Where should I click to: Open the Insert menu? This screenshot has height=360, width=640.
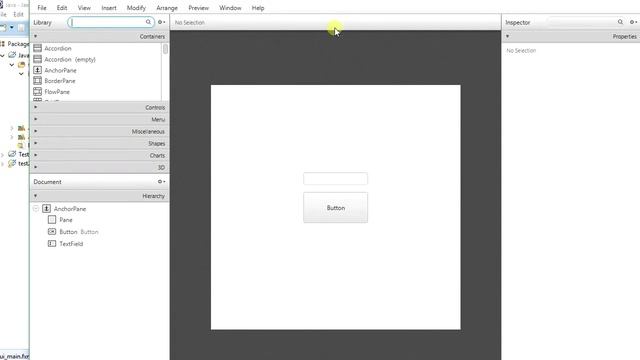pos(109,8)
